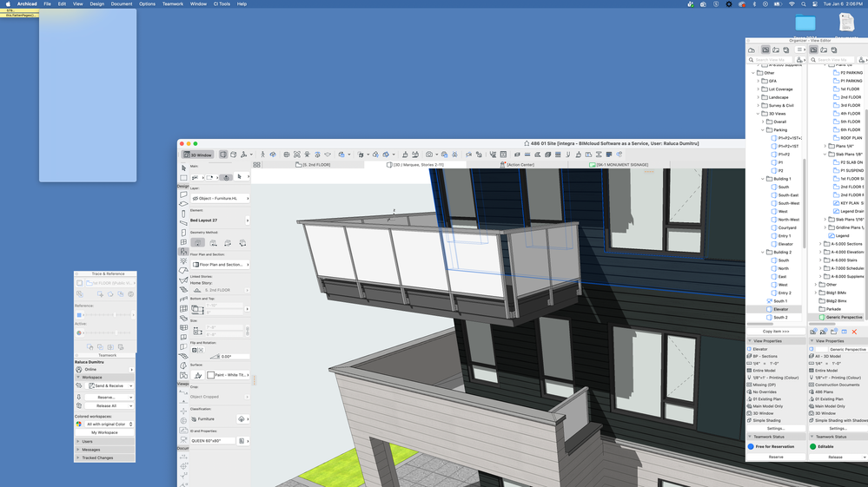The width and height of the screenshot is (868, 487).
Task: Choose the Wall tool in the Design toolbox
Action: pos(183,194)
